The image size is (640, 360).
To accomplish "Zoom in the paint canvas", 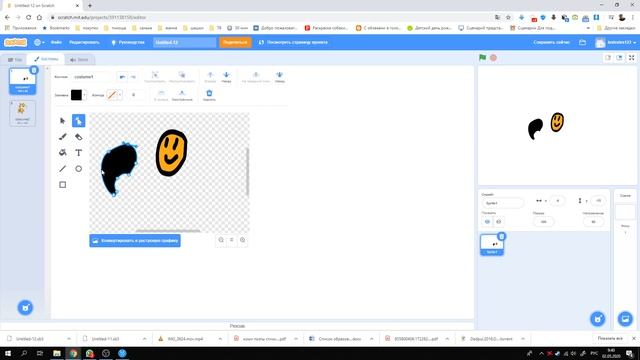I will pos(242,240).
